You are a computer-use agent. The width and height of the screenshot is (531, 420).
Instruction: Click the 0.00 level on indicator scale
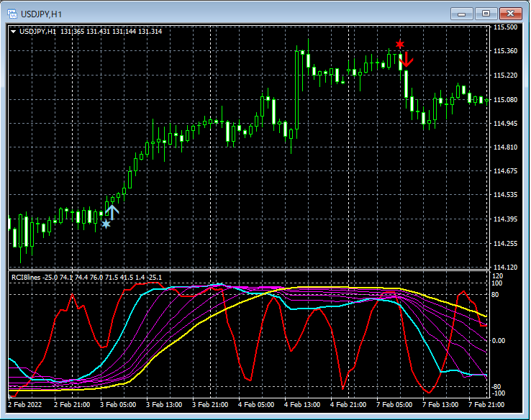499,340
